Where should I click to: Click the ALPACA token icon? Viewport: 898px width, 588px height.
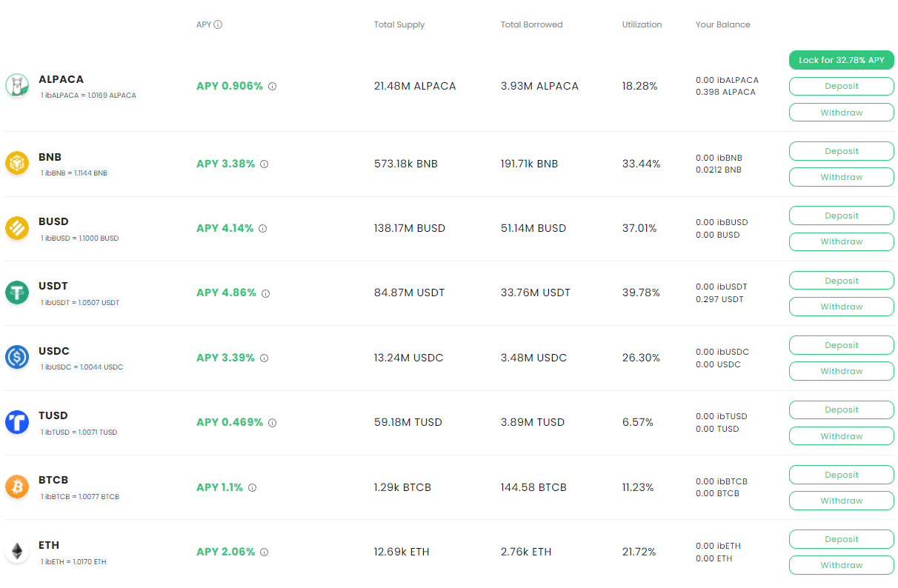click(x=16, y=86)
